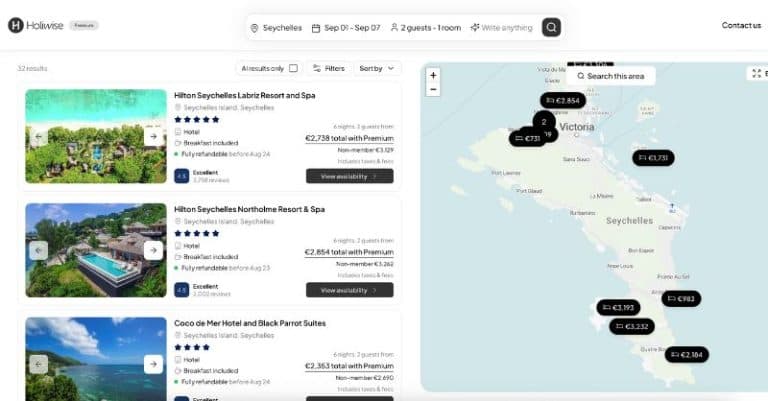This screenshot has height=401, width=768.
Task: Click the €2,353 total with Premium price
Action: (349, 366)
